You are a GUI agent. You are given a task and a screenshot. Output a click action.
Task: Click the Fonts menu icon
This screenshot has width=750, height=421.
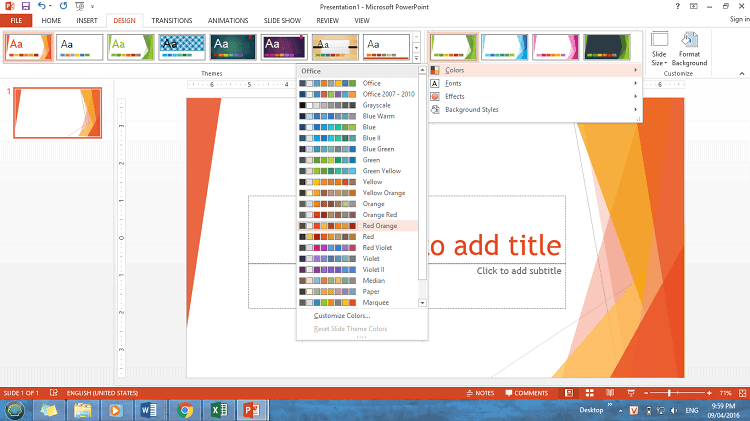435,83
